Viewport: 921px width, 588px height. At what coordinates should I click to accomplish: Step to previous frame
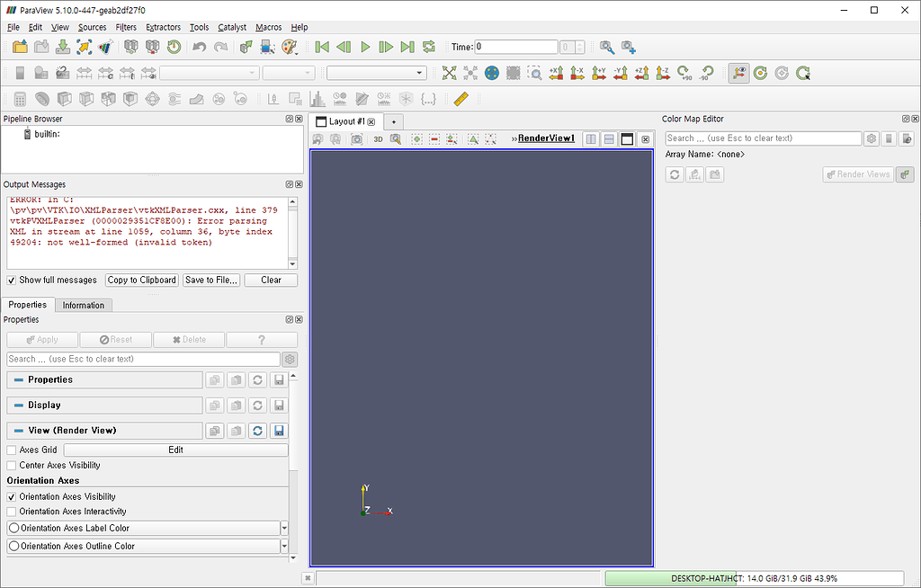(x=344, y=47)
